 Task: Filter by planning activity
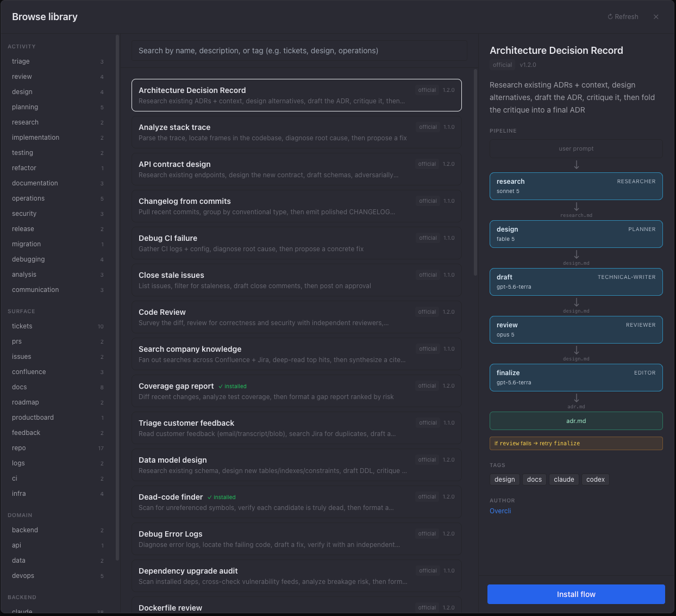pyautogui.click(x=58, y=107)
